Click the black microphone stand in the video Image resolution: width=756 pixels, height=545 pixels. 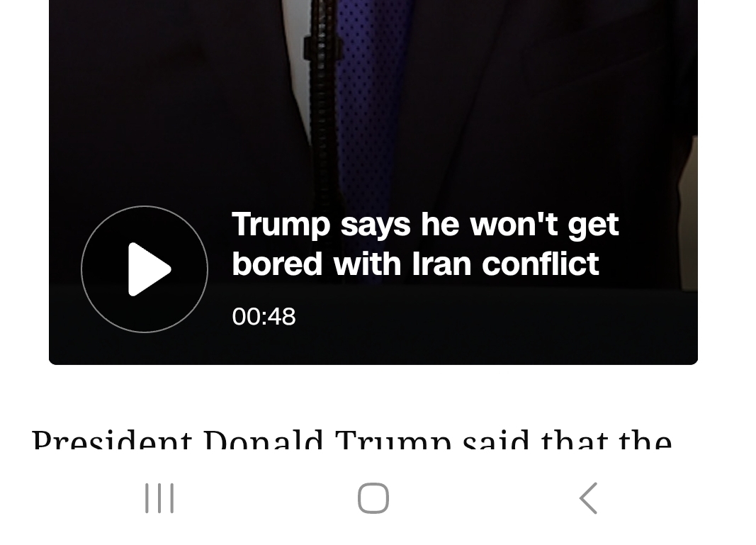[323, 96]
